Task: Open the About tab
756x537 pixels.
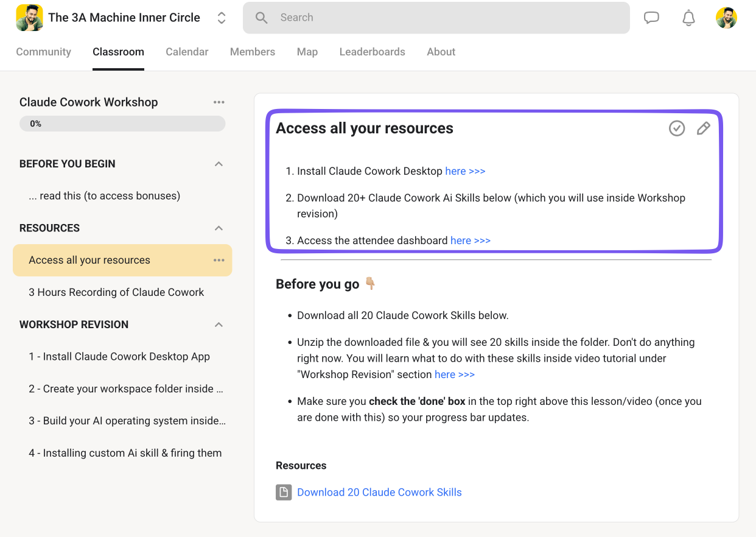Action: [441, 52]
